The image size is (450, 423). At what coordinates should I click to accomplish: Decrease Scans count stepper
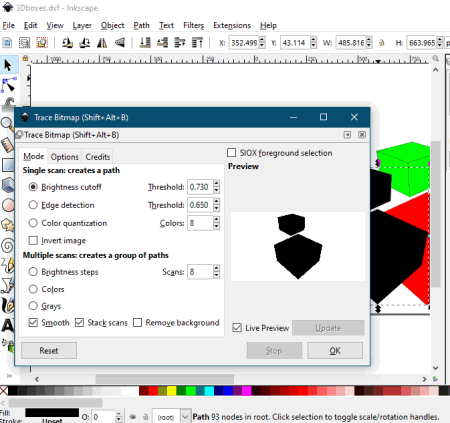click(x=216, y=275)
